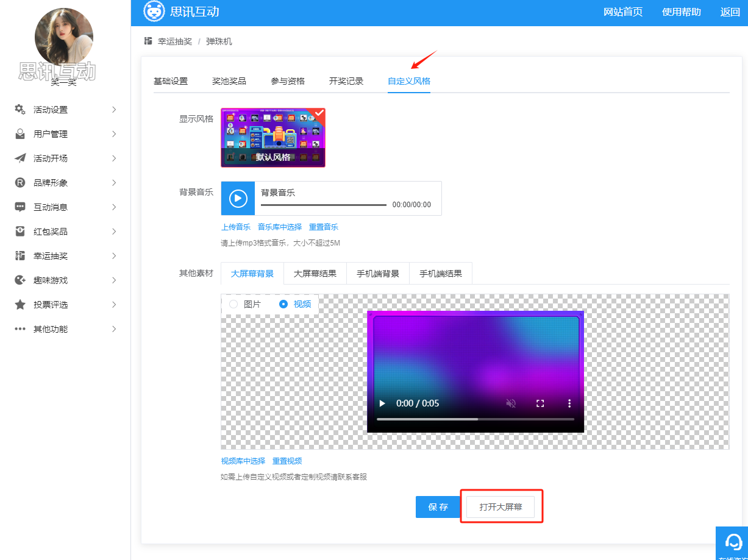Viewport: 748px width, 560px height.
Task: Click the background music progress bar
Action: click(324, 205)
